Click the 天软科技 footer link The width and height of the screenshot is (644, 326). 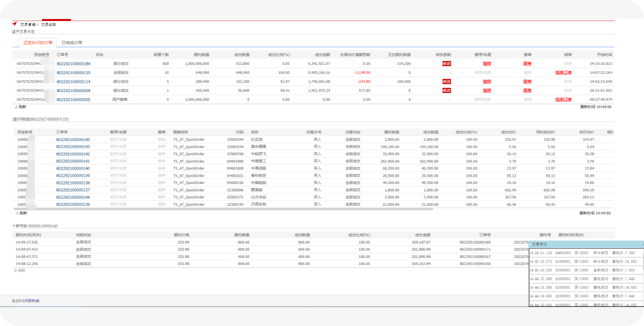28,301
